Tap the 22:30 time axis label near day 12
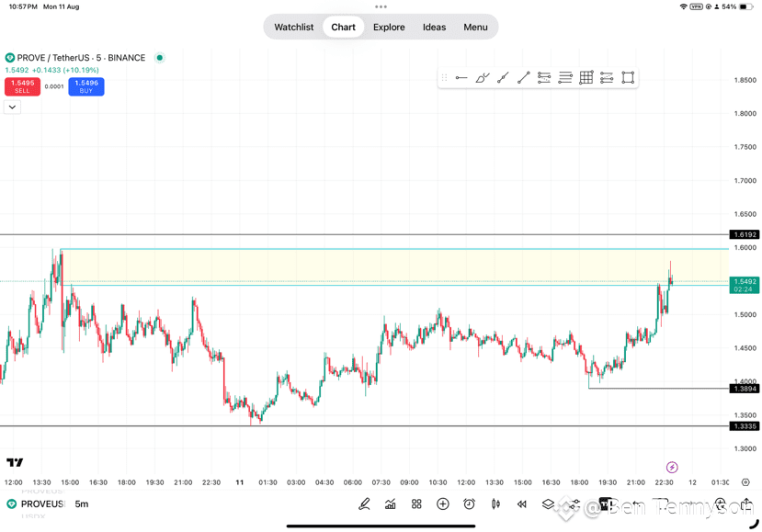The width and height of the screenshot is (762, 532). 664,482
